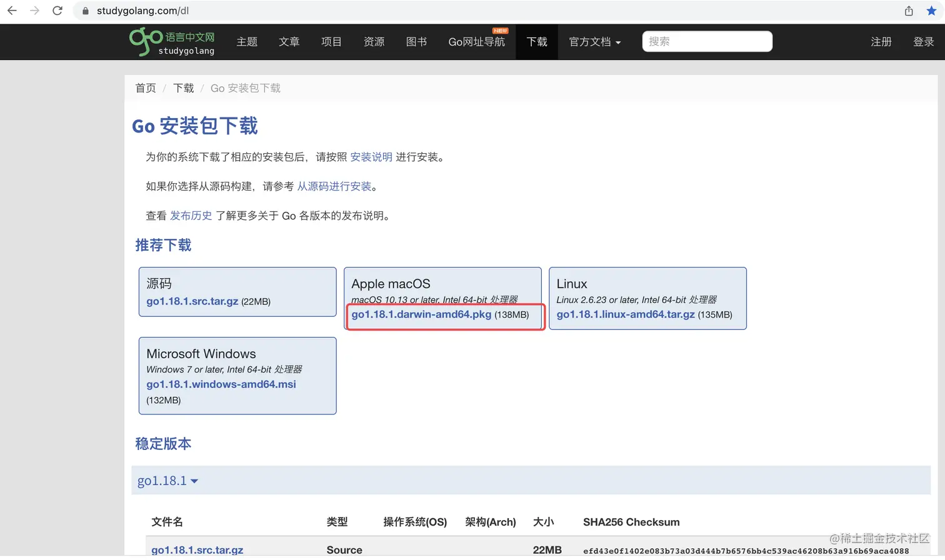945x560 pixels.
Task: Reload the page with refresh icon
Action: 57,11
